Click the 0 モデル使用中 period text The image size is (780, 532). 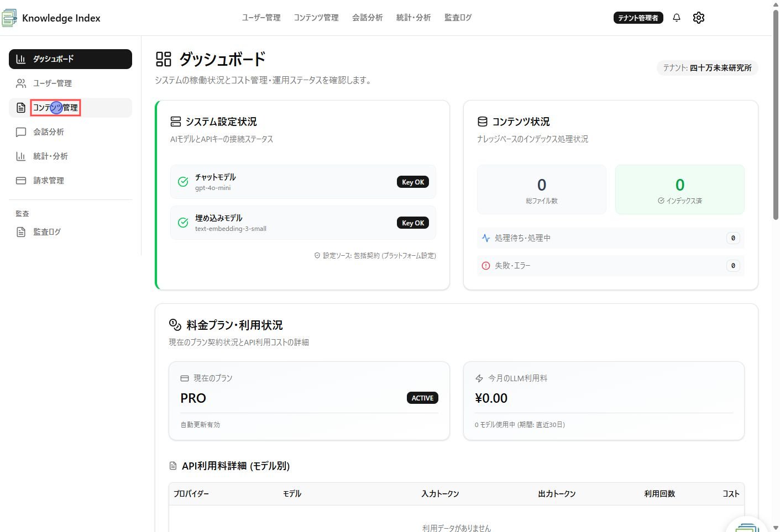[520, 425]
